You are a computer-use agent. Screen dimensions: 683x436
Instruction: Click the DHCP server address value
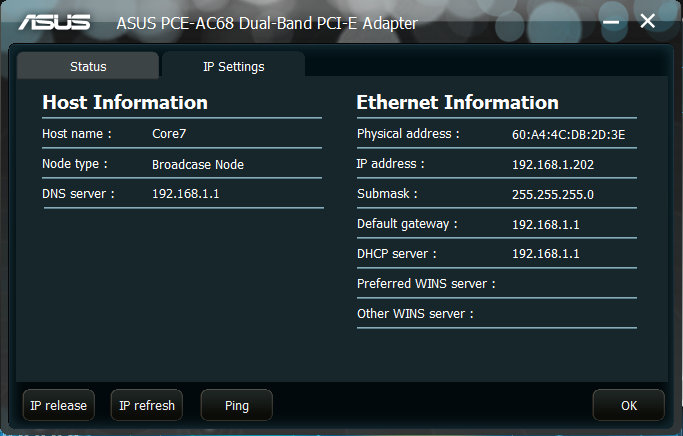(x=545, y=253)
